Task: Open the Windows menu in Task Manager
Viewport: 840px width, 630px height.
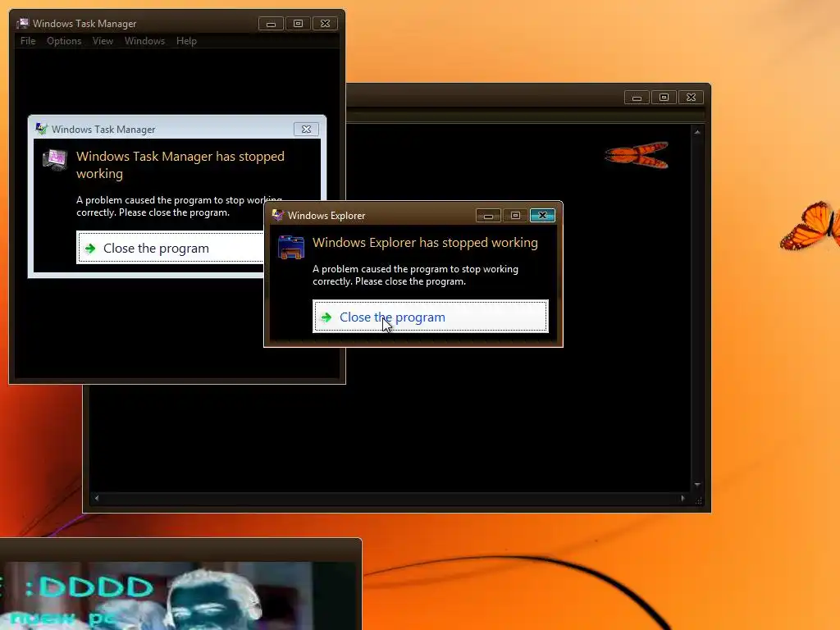Action: click(144, 41)
